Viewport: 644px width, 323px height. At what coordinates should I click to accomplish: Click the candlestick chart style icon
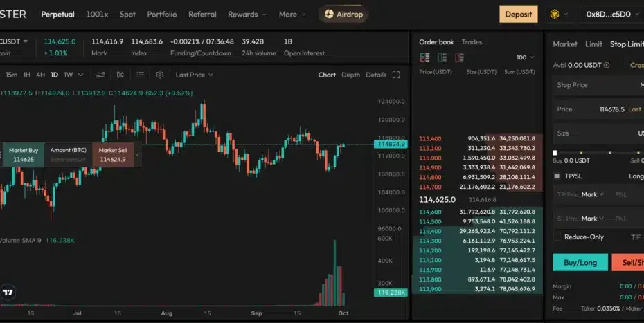coord(120,75)
